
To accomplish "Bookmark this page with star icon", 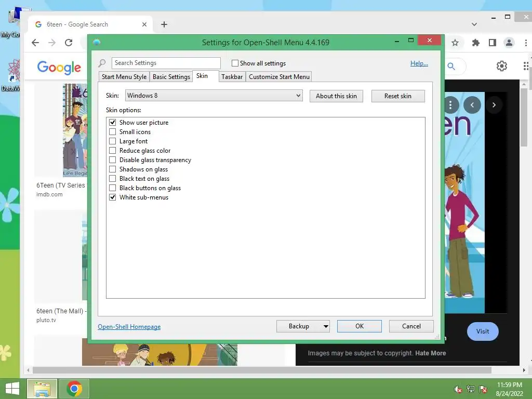I will 455,43.
